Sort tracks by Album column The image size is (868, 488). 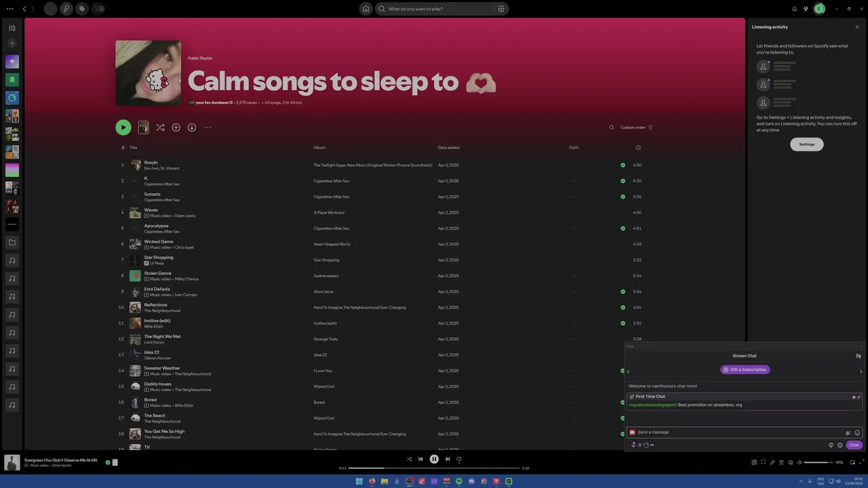pos(319,147)
